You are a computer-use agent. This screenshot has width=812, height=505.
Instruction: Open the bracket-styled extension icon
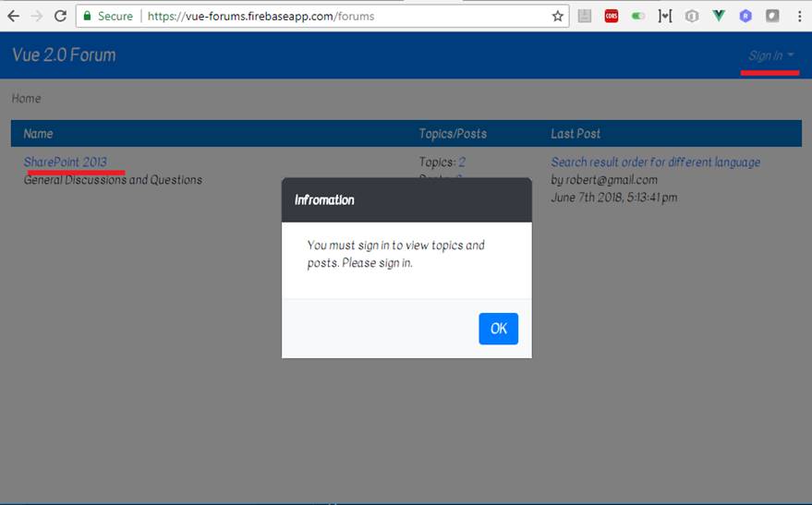(x=665, y=16)
